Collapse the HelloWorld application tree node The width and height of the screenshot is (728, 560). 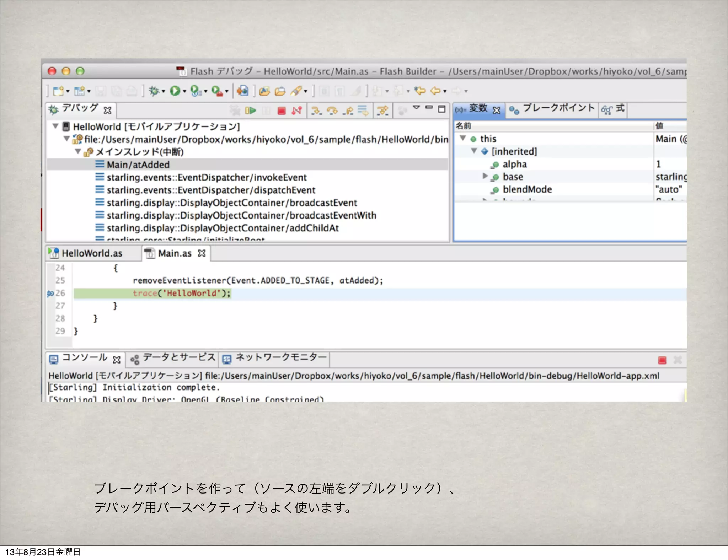click(x=55, y=126)
